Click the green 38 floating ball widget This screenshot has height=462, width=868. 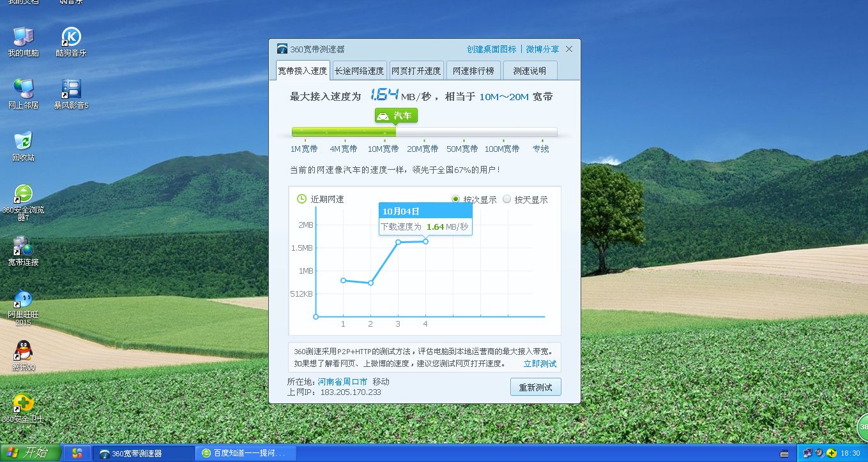862,426
